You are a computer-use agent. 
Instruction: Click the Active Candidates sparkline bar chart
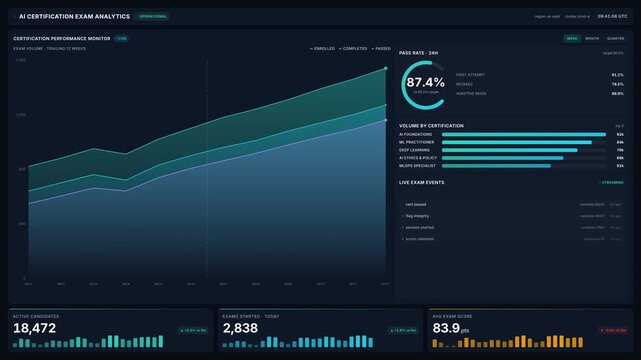(x=88, y=342)
